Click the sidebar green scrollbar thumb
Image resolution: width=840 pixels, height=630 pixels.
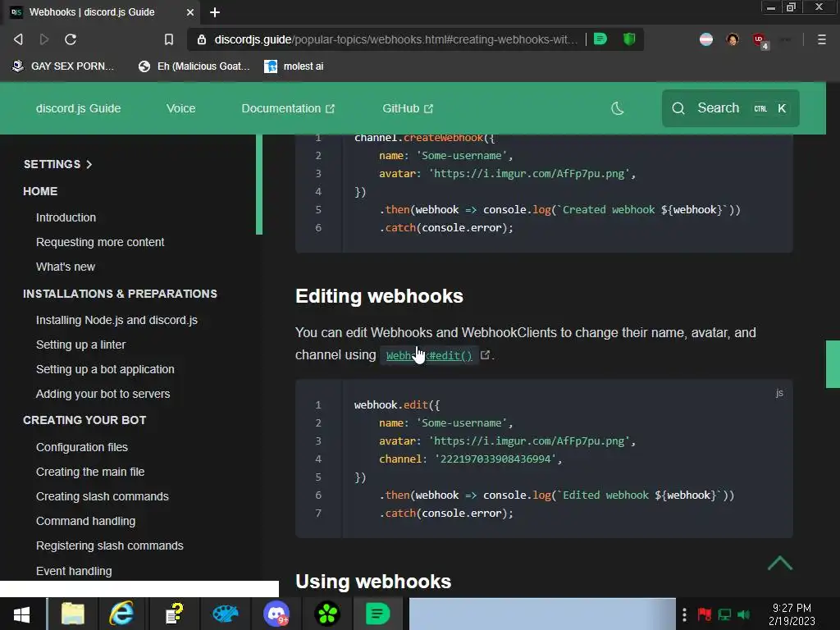pyautogui.click(x=259, y=185)
